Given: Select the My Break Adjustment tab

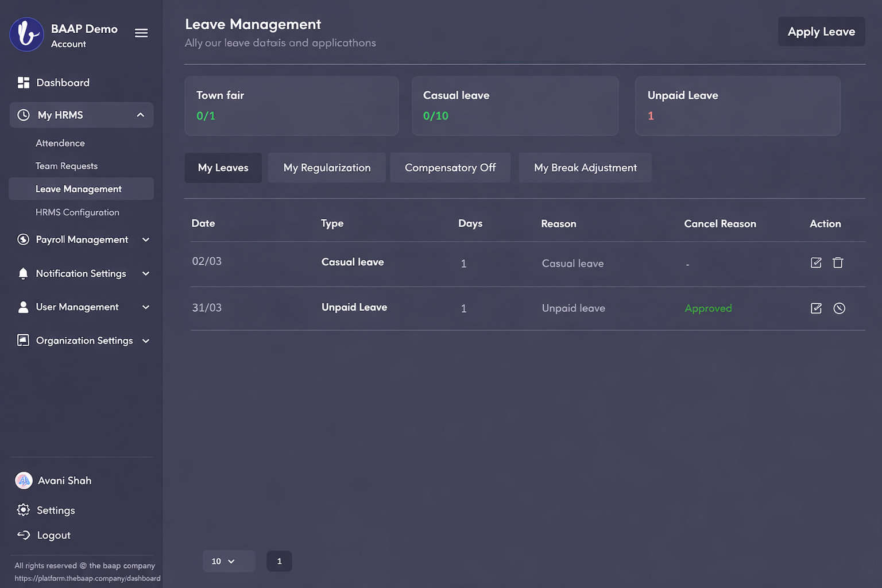Looking at the screenshot, I should [585, 168].
